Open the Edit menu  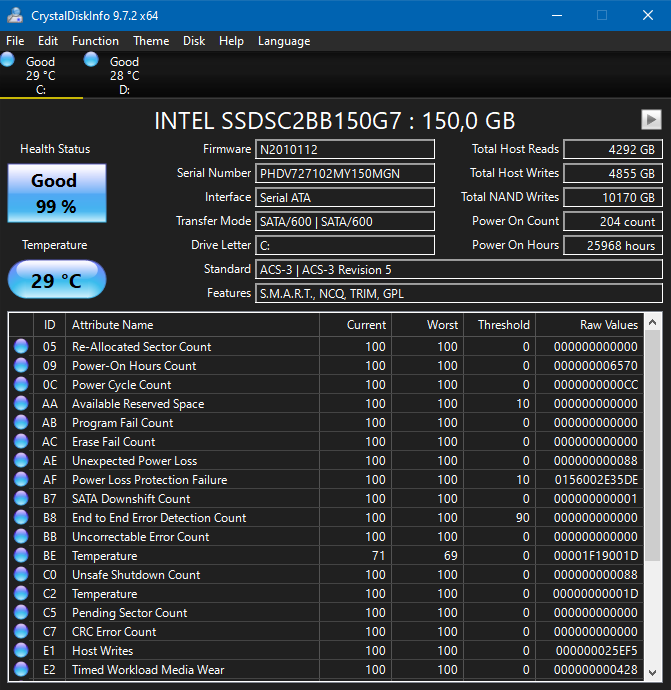pyautogui.click(x=48, y=41)
